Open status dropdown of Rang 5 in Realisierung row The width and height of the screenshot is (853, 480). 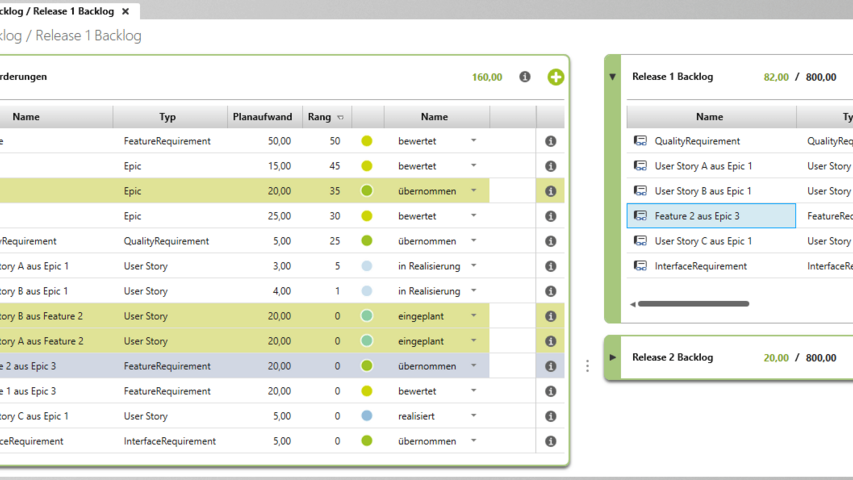474,266
